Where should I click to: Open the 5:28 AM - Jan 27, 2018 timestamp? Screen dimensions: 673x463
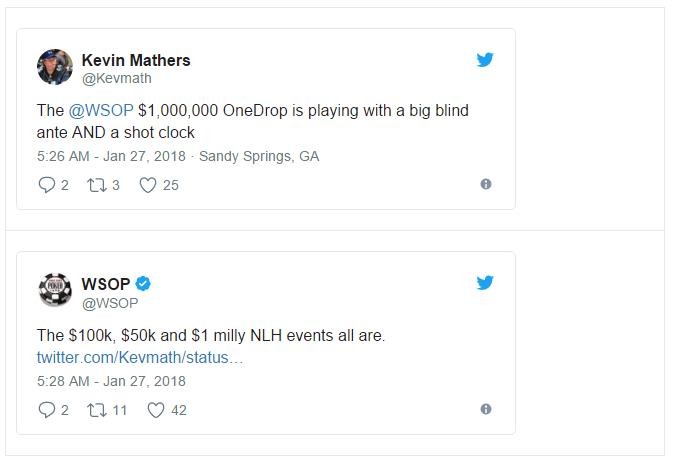tap(111, 380)
